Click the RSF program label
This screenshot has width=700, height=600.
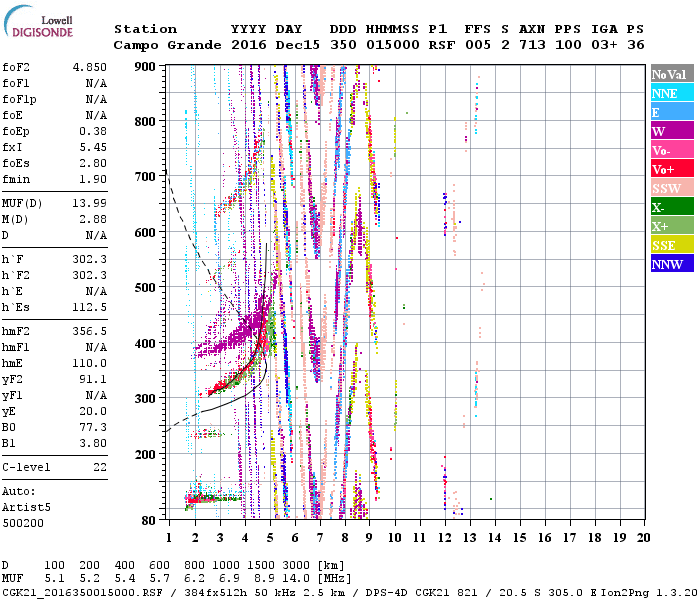coord(442,45)
